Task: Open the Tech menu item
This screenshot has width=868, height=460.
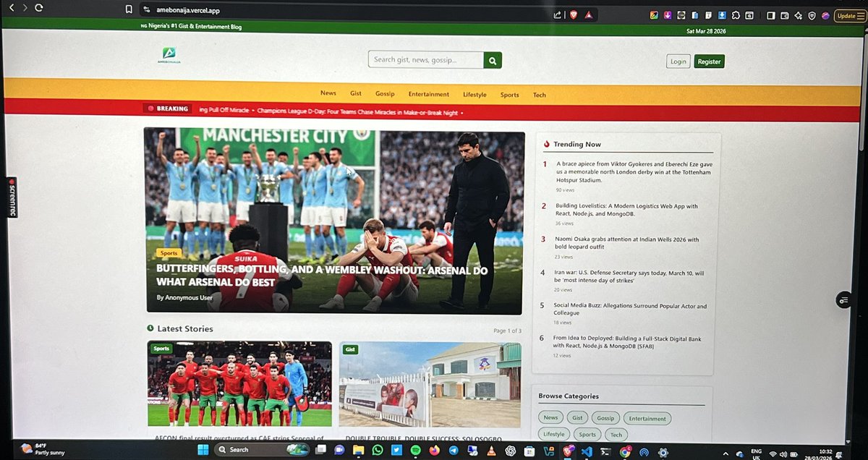Action: 540,95
